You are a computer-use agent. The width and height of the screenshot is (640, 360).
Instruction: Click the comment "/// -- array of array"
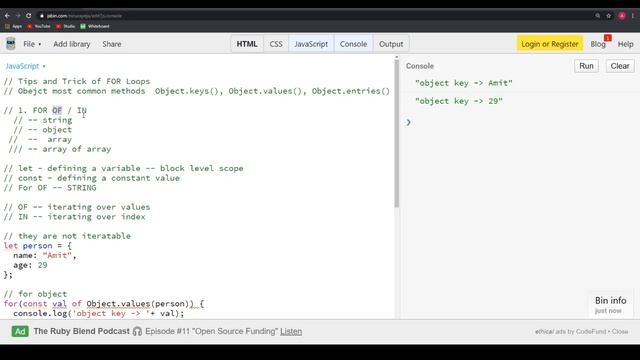60,149
